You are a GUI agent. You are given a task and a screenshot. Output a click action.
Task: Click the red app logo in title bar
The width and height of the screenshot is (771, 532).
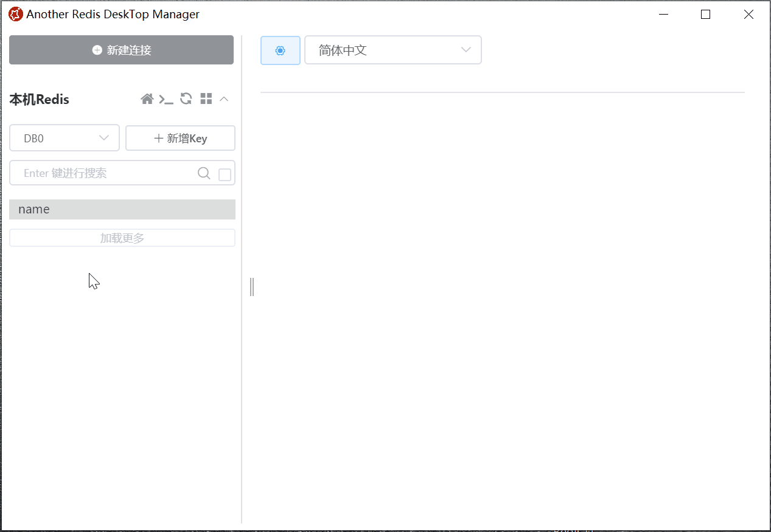15,15
